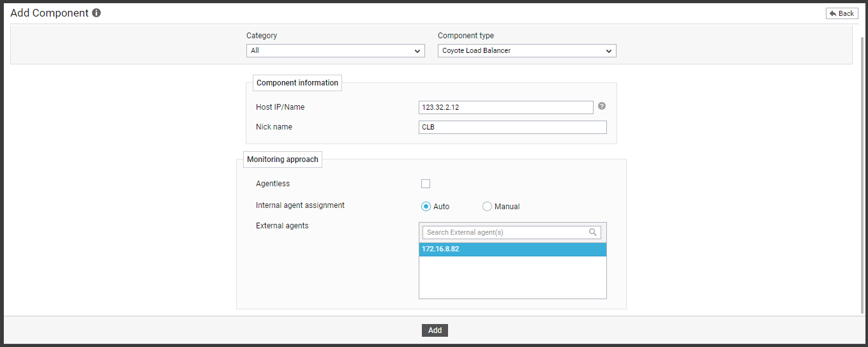
Task: Click the magnifier icon in external agent search
Action: point(593,232)
